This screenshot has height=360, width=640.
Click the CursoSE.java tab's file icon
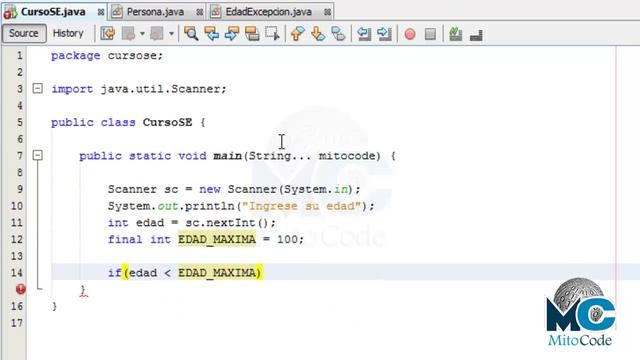(x=10, y=12)
